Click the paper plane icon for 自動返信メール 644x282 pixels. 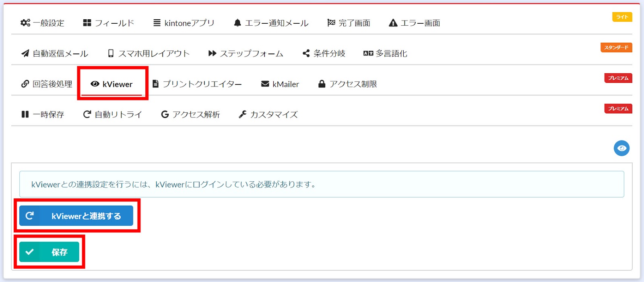point(25,54)
